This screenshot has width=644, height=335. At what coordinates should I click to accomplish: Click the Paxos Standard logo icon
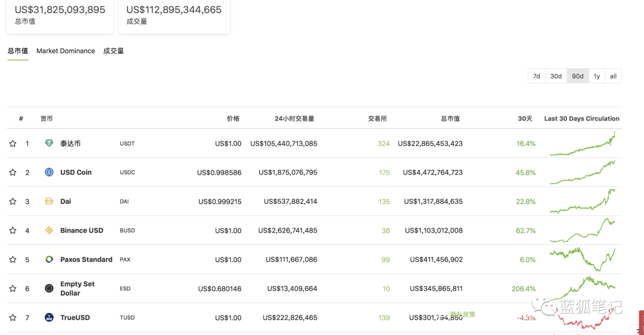pos(49,259)
